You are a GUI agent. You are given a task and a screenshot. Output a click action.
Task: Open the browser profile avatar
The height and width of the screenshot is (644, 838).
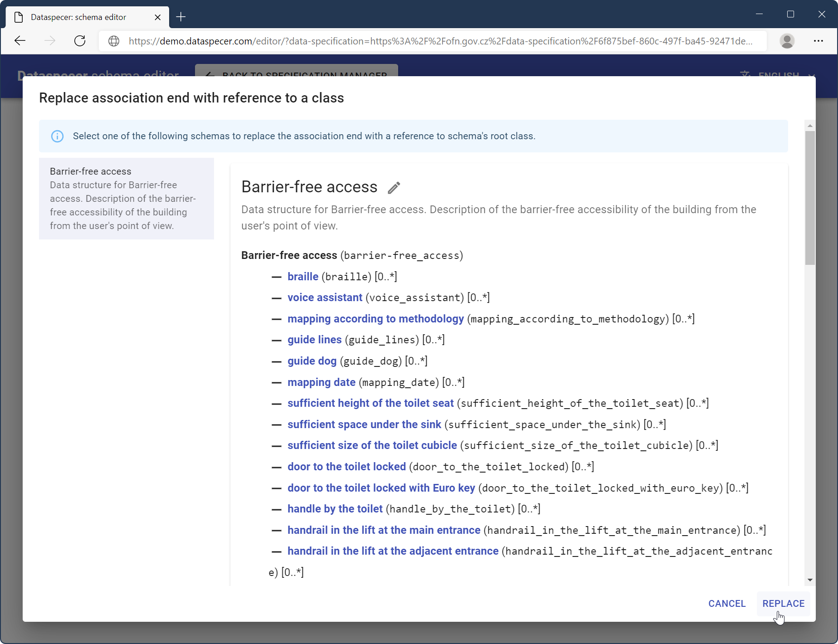coord(787,41)
